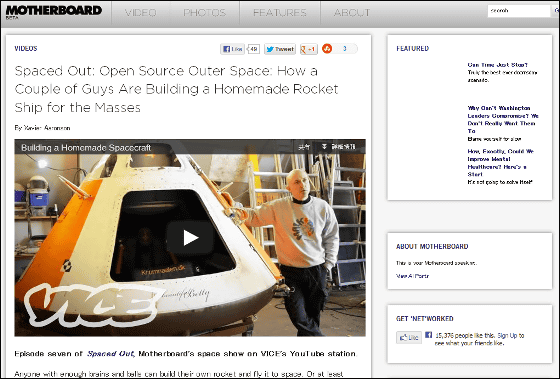Viewport: 560px width, 379px height.
Task: Click the StumbleUpon icon
Action: pos(327,49)
